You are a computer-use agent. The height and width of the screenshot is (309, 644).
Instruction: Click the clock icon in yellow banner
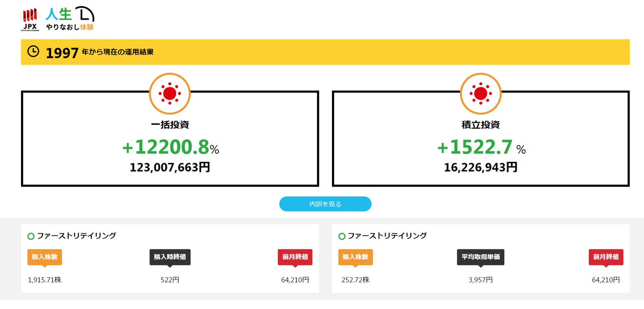(x=33, y=52)
